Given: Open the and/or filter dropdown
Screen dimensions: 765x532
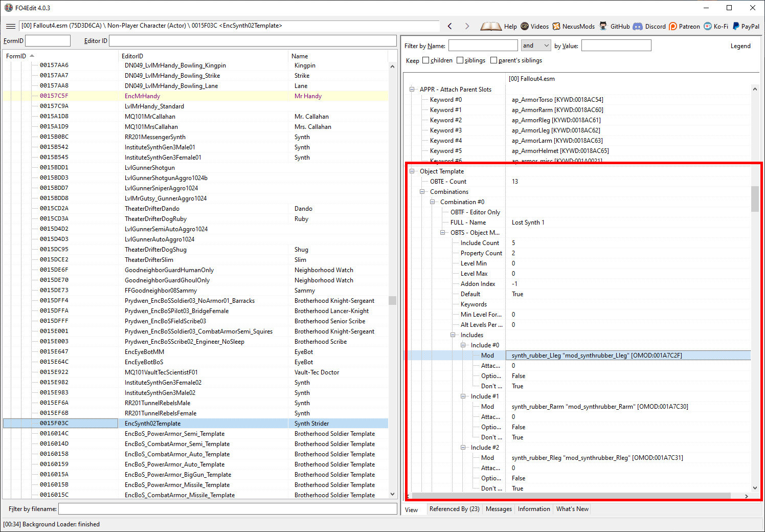Looking at the screenshot, I should click(x=536, y=46).
